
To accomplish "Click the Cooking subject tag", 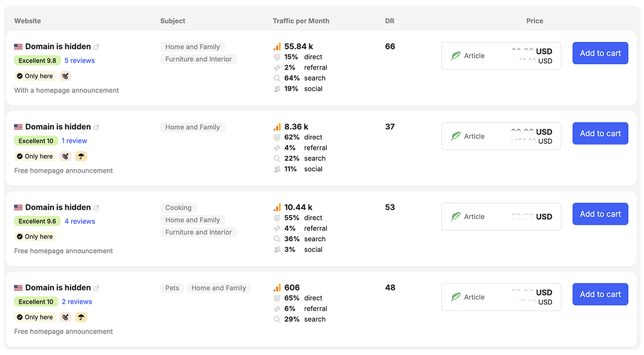I will (178, 208).
